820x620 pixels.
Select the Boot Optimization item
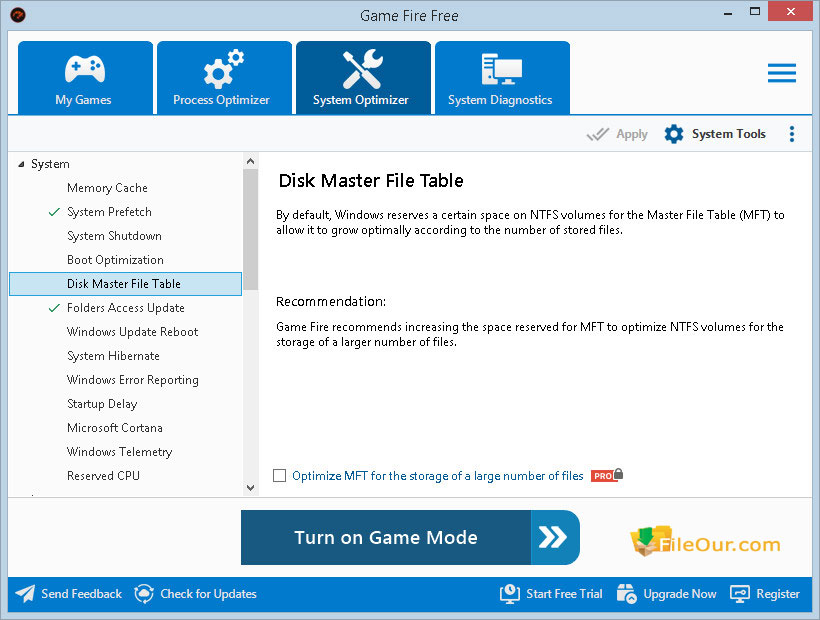click(115, 260)
